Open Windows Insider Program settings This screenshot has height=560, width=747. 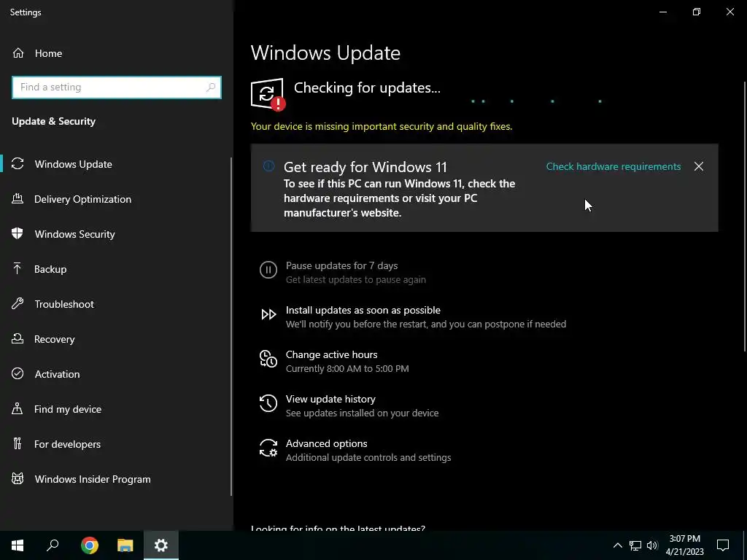(x=116, y=478)
